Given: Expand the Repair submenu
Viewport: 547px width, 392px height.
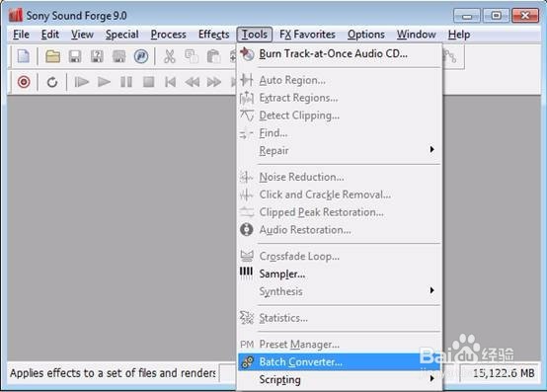Looking at the screenshot, I should tap(340, 151).
